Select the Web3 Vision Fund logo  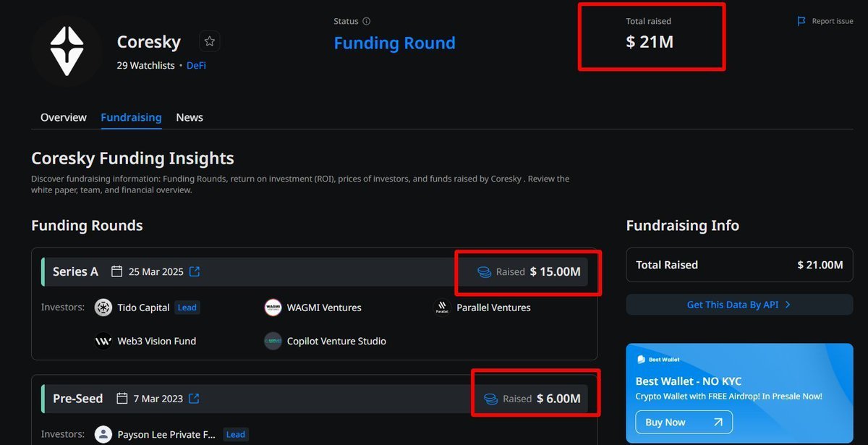pyautogui.click(x=104, y=341)
